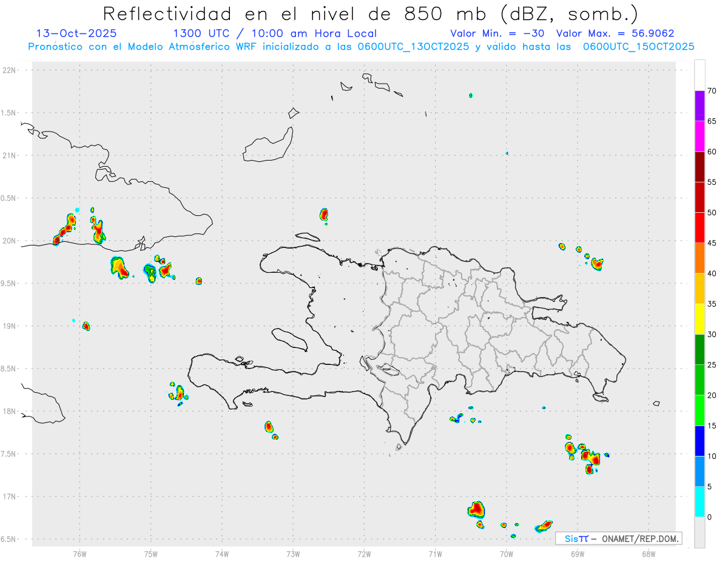Screen dimensions: 728x562
Task: Click the "18N" latitude axis label
Action: (x=10, y=412)
